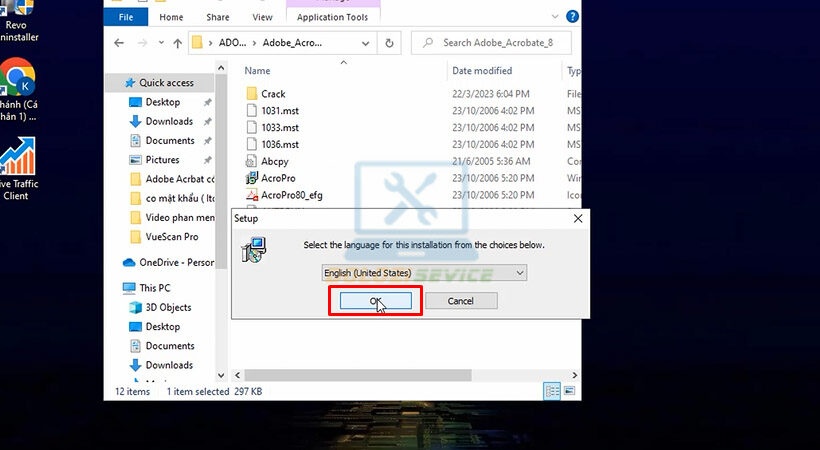Click the ADO... breadcrumb in address bar
Screen dimensions: 820x450
point(232,43)
